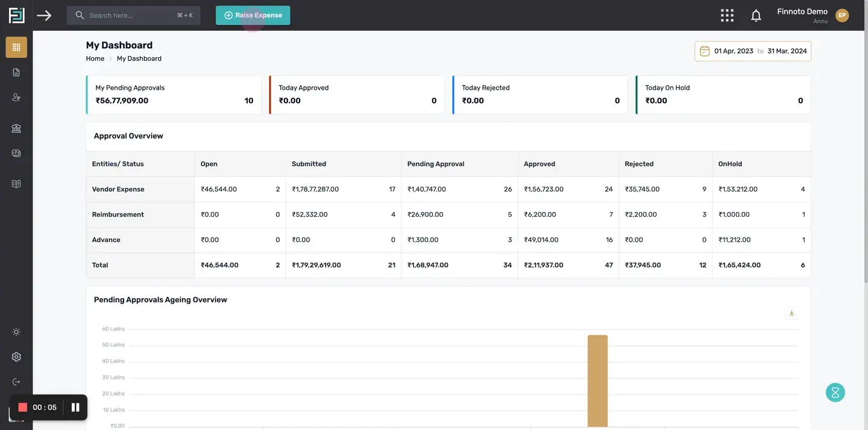Click Reimbursement Approved ₹6,200.00
Screen dimensions: 868x430
point(540,214)
